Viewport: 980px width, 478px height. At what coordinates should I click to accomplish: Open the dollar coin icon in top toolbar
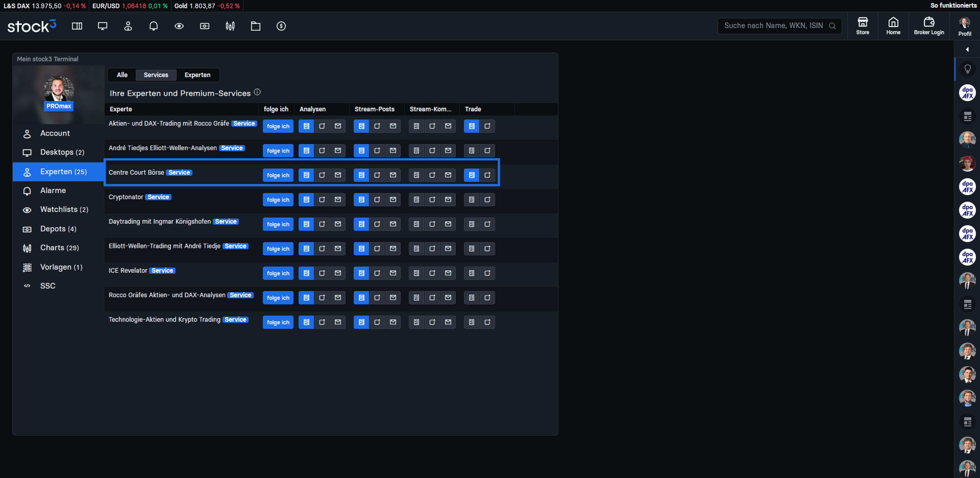(281, 26)
